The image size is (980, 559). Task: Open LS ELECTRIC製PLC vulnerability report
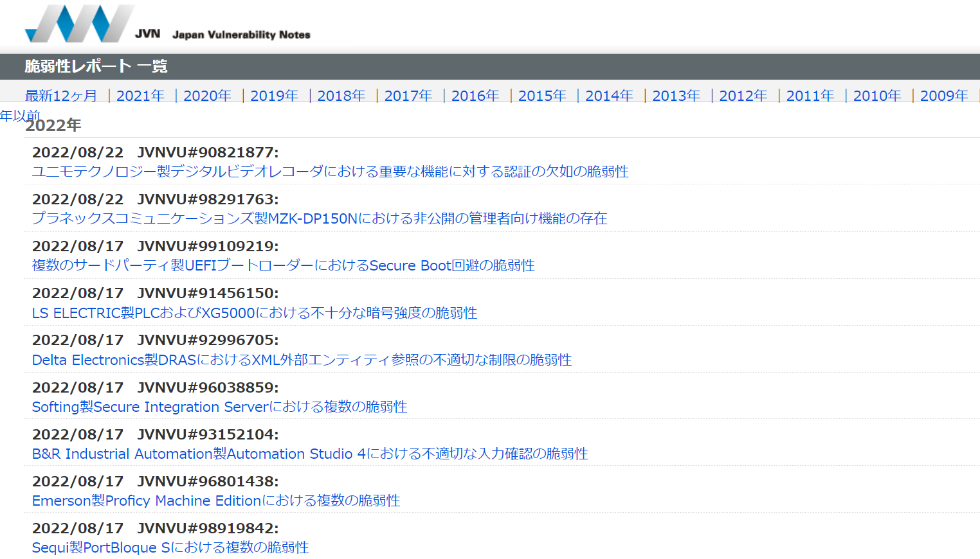click(x=255, y=313)
